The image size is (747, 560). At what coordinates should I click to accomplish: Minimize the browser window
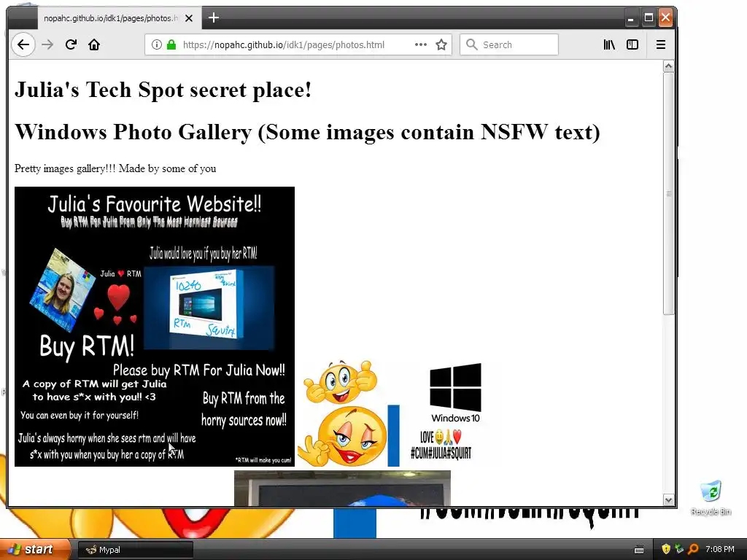(631, 18)
